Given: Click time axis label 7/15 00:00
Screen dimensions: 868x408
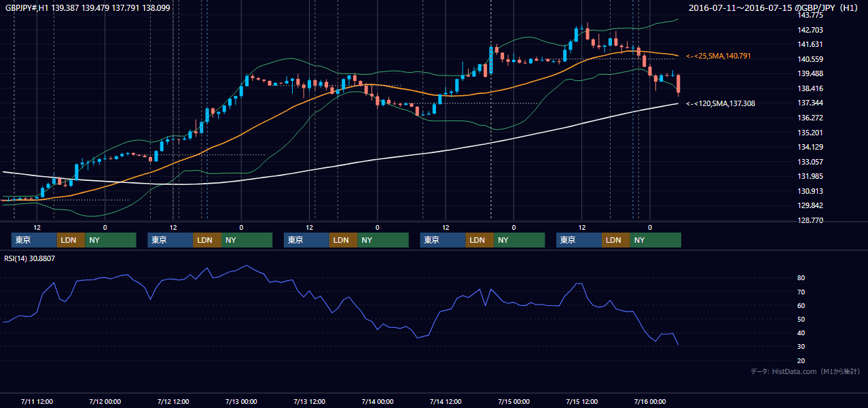Looking at the screenshot, I should [x=513, y=402].
